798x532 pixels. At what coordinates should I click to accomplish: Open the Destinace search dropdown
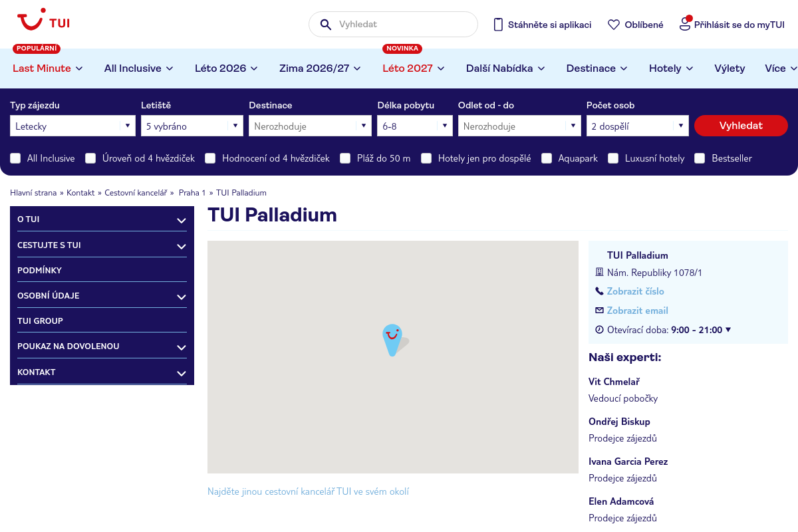click(310, 126)
